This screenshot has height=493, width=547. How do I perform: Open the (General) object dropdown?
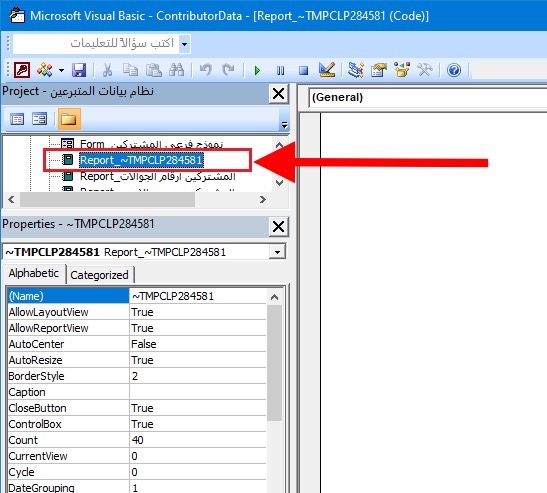coord(428,97)
